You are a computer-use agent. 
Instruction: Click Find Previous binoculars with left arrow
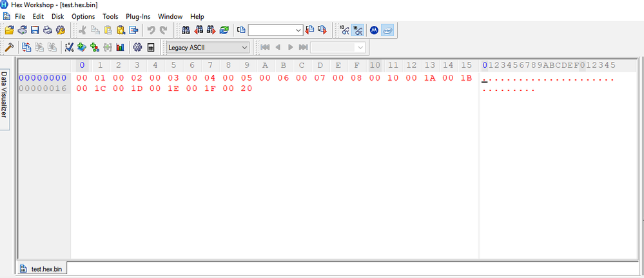coord(199,30)
